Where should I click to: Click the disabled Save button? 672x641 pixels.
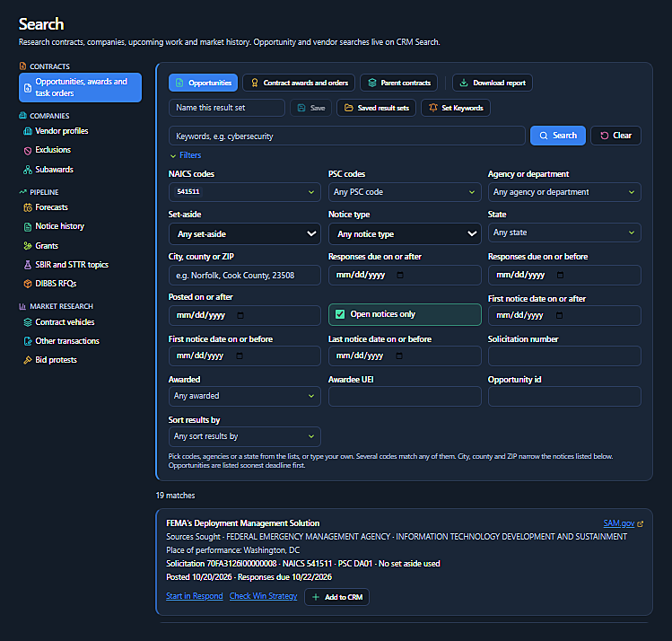click(310, 108)
